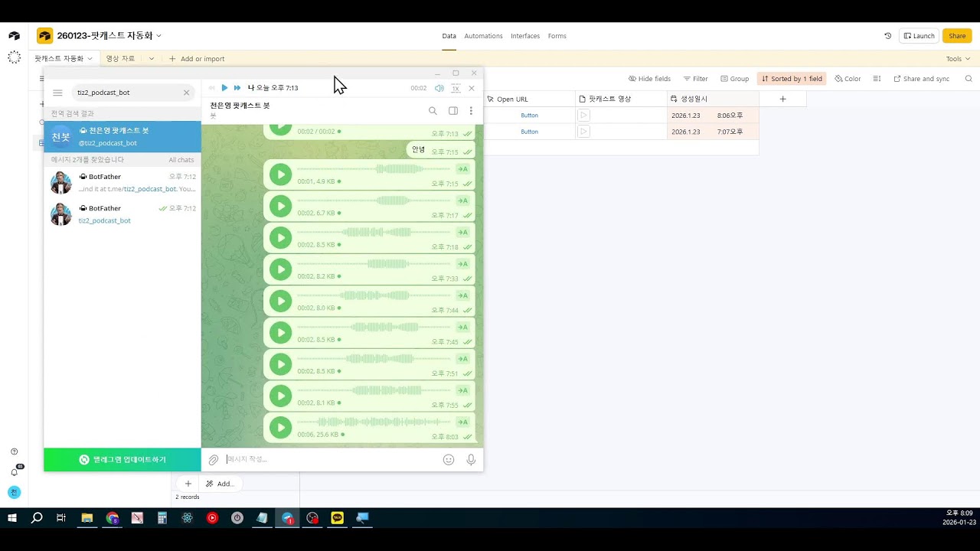Open base history clock icon
The height and width of the screenshot is (551, 980).
pyautogui.click(x=887, y=36)
